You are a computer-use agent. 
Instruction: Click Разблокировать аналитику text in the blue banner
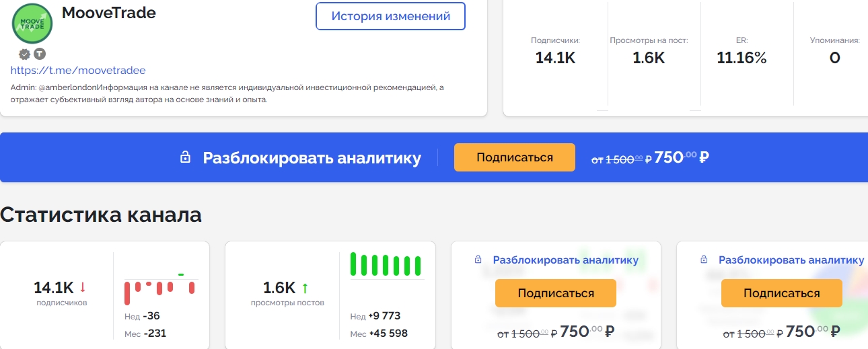pos(312,158)
